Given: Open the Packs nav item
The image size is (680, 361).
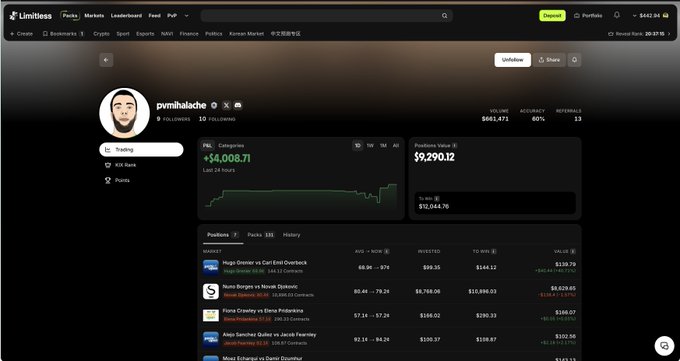Looking at the screenshot, I should click(70, 16).
